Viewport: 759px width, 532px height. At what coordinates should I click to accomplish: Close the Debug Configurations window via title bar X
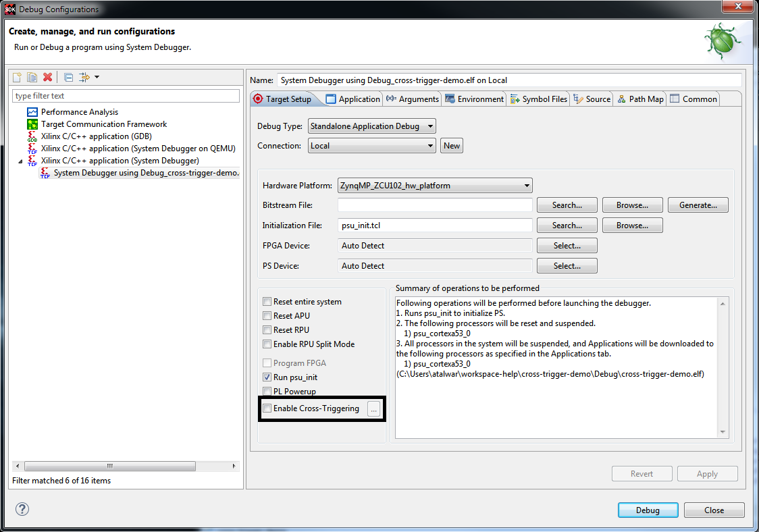[x=738, y=6]
